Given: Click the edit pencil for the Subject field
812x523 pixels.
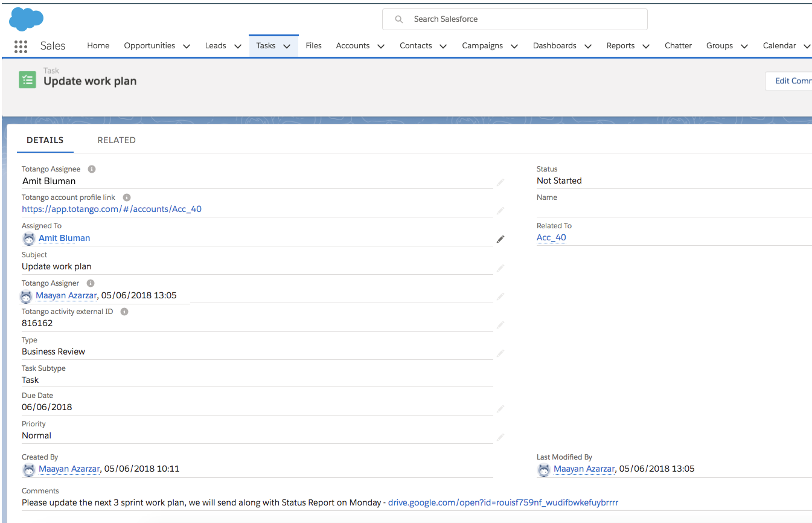Looking at the screenshot, I should pos(500,268).
